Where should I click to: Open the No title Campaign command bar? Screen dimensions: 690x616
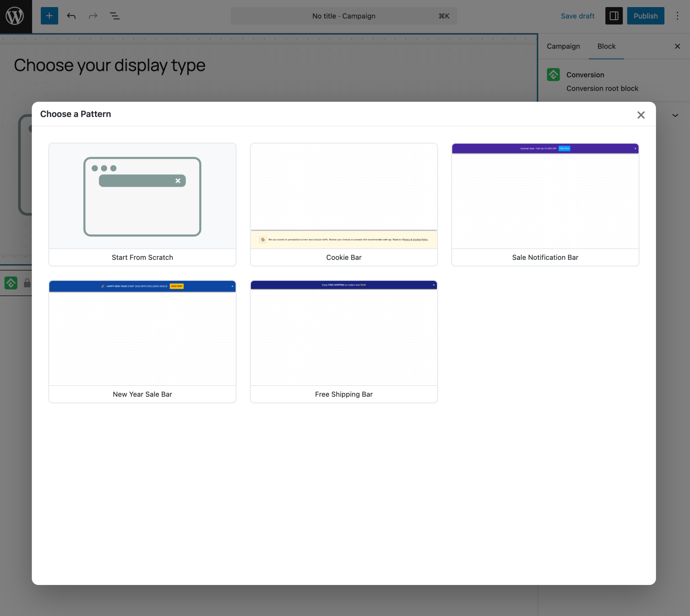pos(343,16)
